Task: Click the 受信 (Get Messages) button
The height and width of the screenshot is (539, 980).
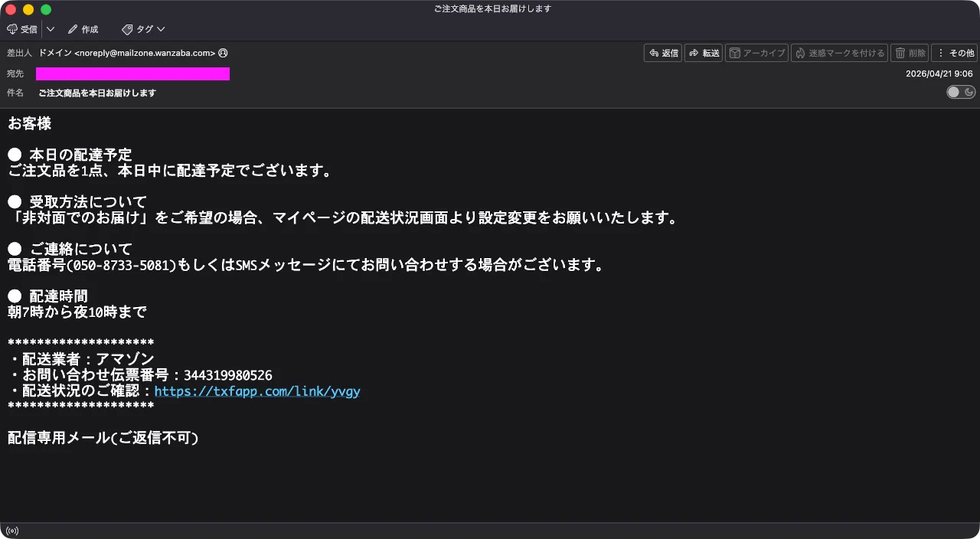Action: pos(22,29)
